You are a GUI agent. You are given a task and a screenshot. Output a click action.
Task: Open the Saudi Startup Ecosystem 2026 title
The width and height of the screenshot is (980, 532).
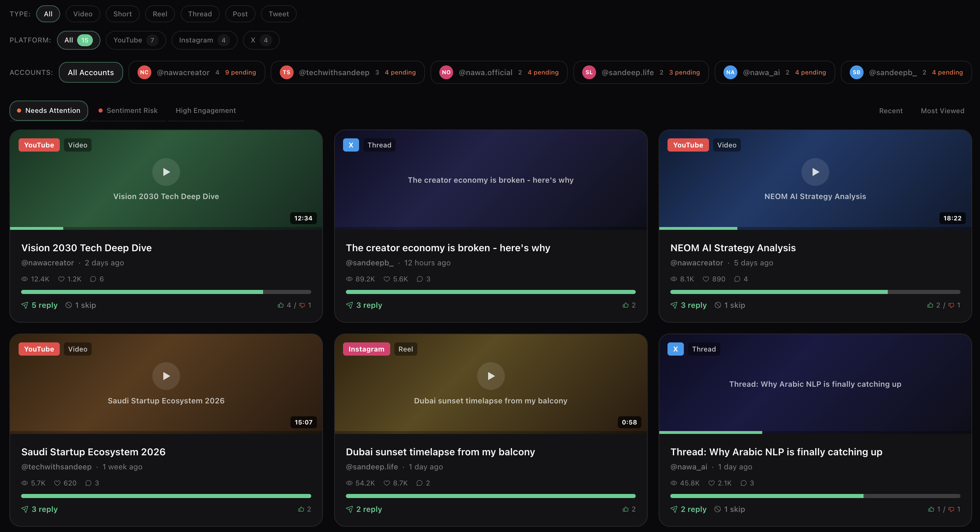pyautogui.click(x=93, y=452)
